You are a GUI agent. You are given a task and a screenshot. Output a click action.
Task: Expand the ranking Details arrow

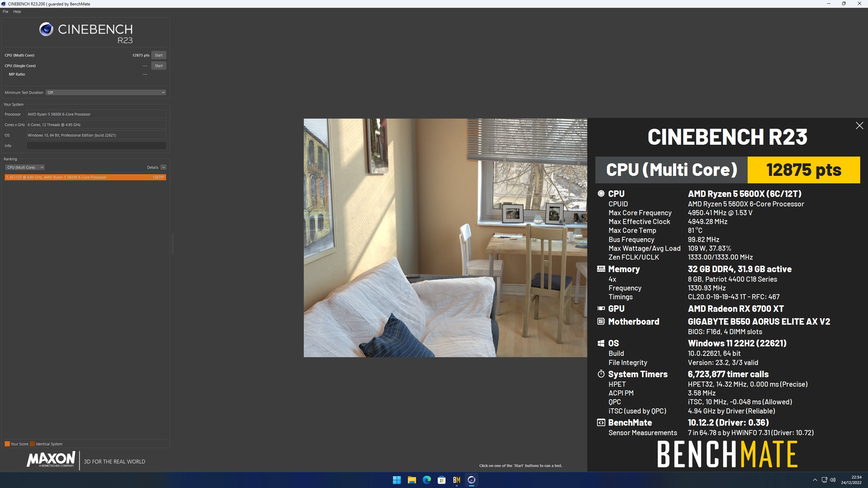pos(163,167)
